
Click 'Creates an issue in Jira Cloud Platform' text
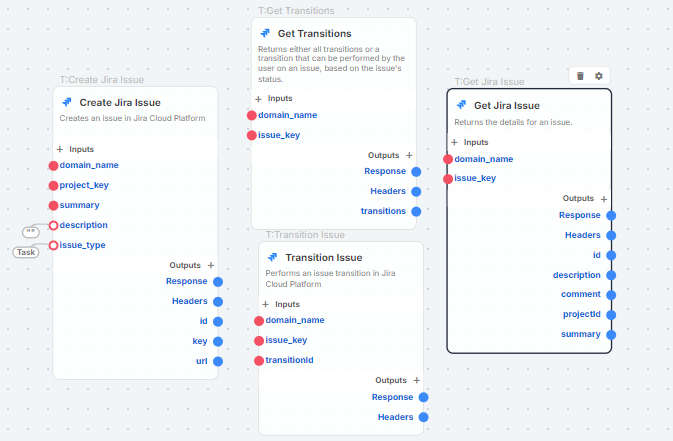pos(132,118)
